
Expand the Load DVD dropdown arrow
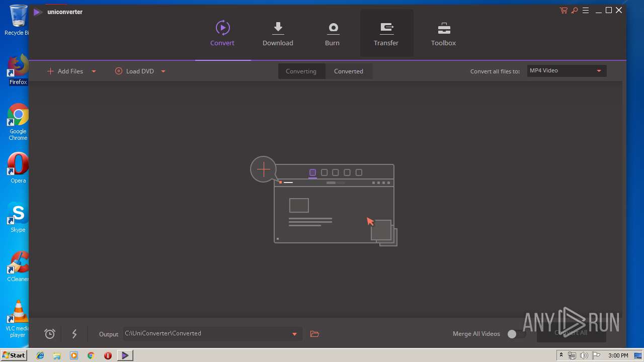[163, 71]
